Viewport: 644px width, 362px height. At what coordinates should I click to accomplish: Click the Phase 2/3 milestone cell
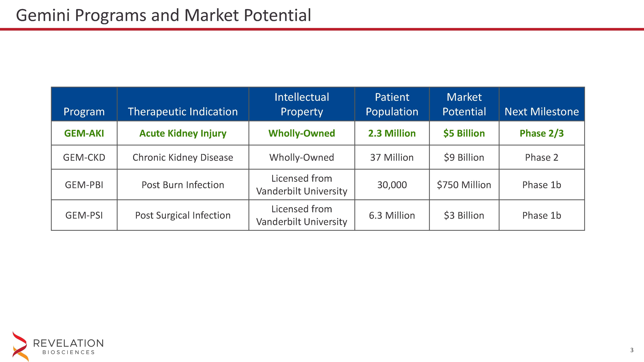coord(542,133)
